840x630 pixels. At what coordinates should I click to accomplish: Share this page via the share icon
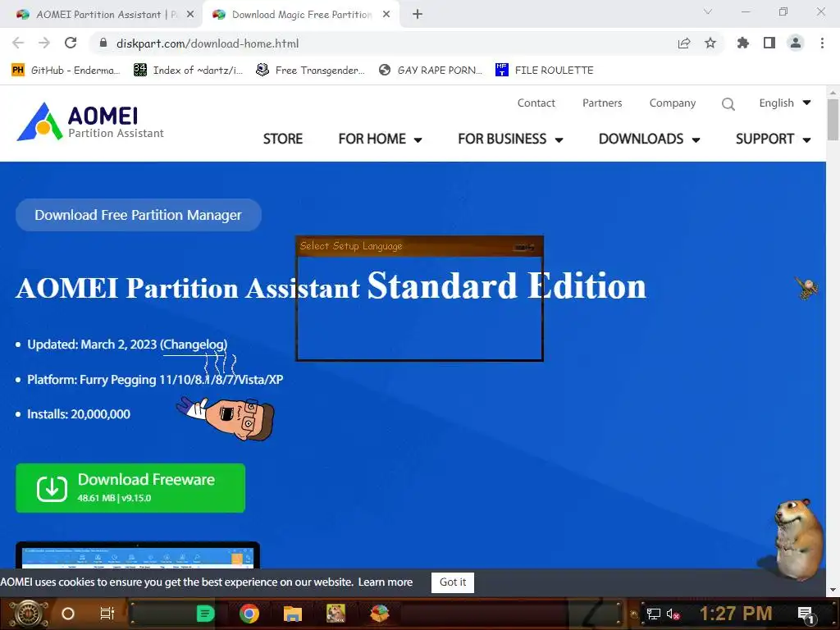tap(684, 43)
